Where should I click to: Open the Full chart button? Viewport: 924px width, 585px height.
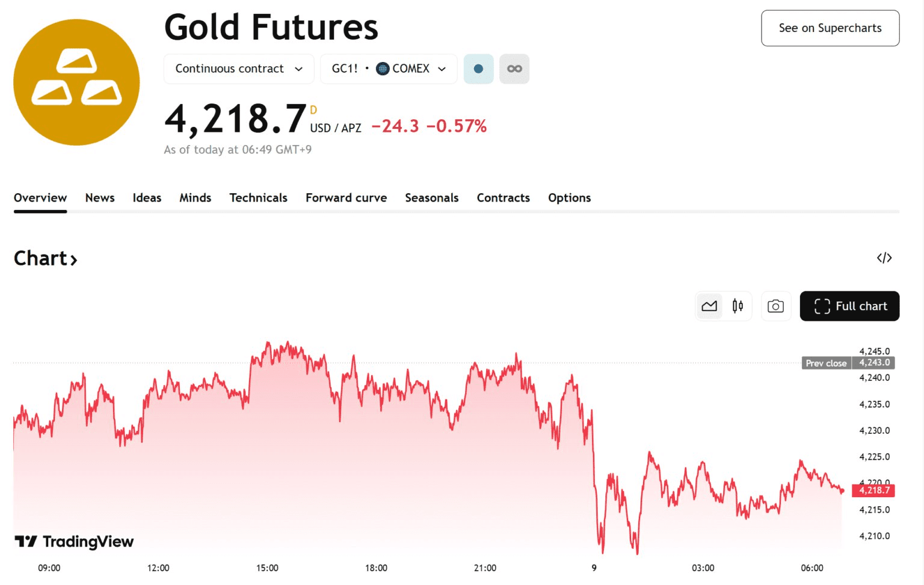[x=849, y=306]
